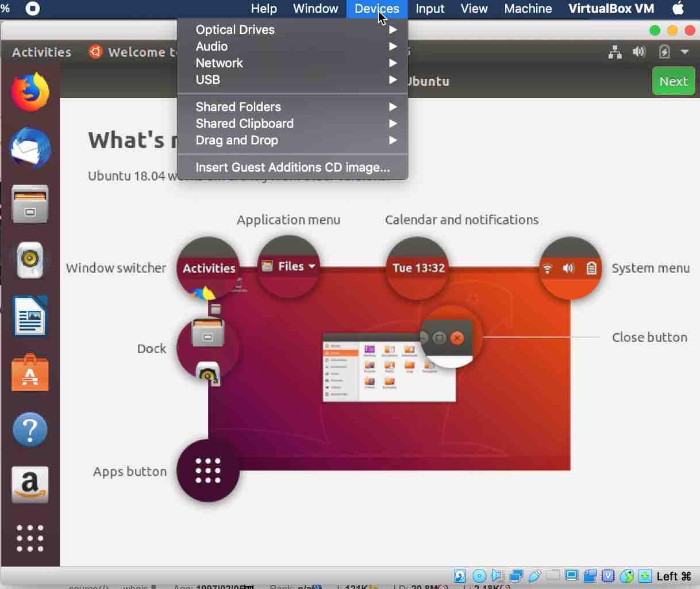
Task: Open the Input menu
Action: click(430, 9)
